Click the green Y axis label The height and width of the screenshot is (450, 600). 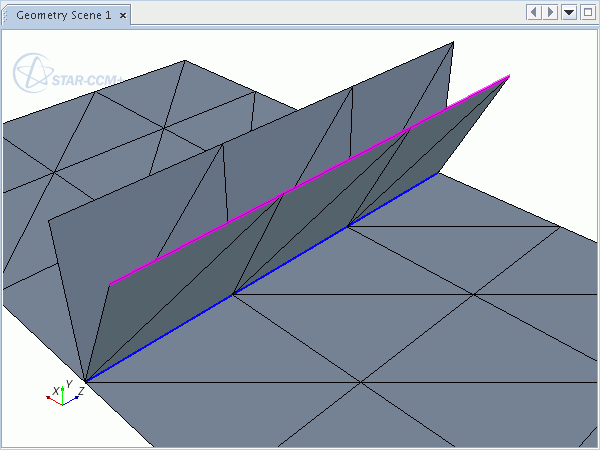[x=67, y=384]
